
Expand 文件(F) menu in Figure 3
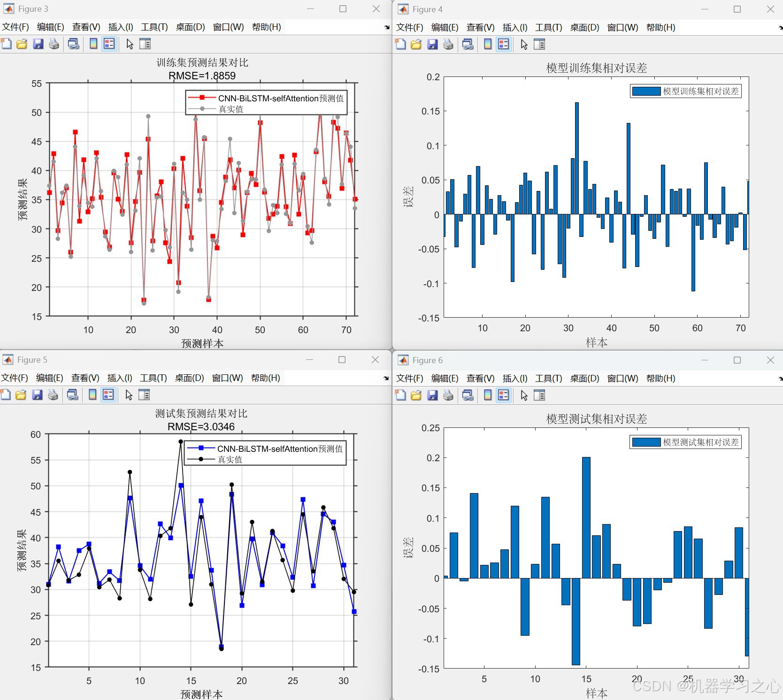[x=15, y=27]
